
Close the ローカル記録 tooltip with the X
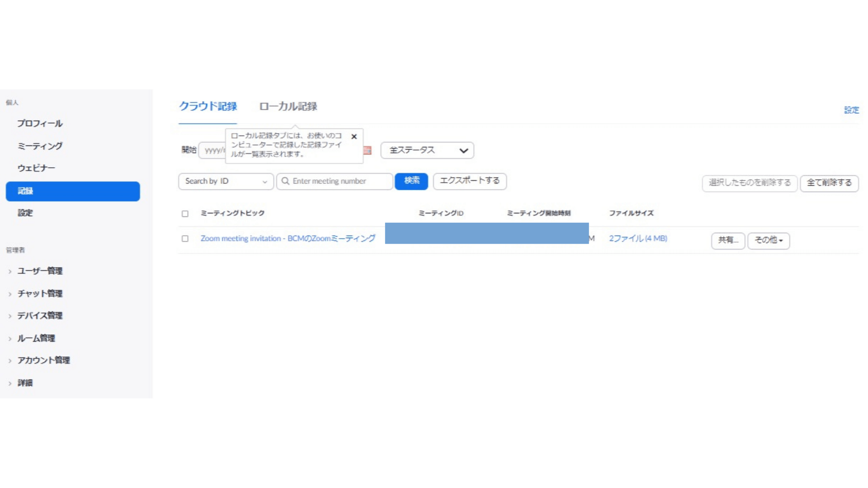pyautogui.click(x=354, y=136)
